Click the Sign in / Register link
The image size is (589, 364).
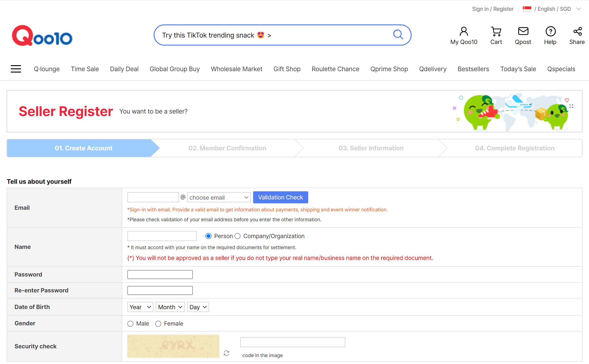pyautogui.click(x=492, y=9)
